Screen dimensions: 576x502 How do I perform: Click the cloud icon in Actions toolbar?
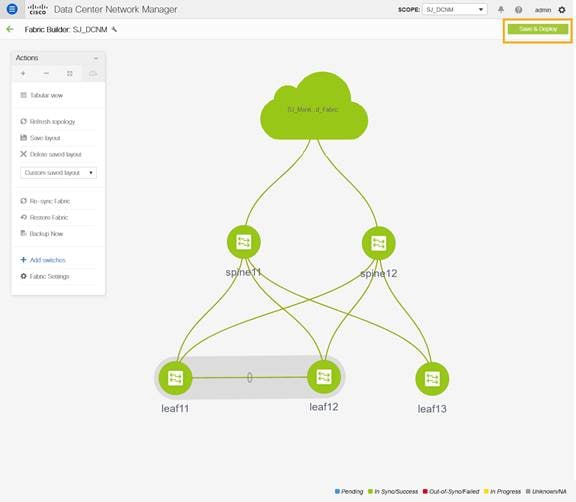[93, 73]
